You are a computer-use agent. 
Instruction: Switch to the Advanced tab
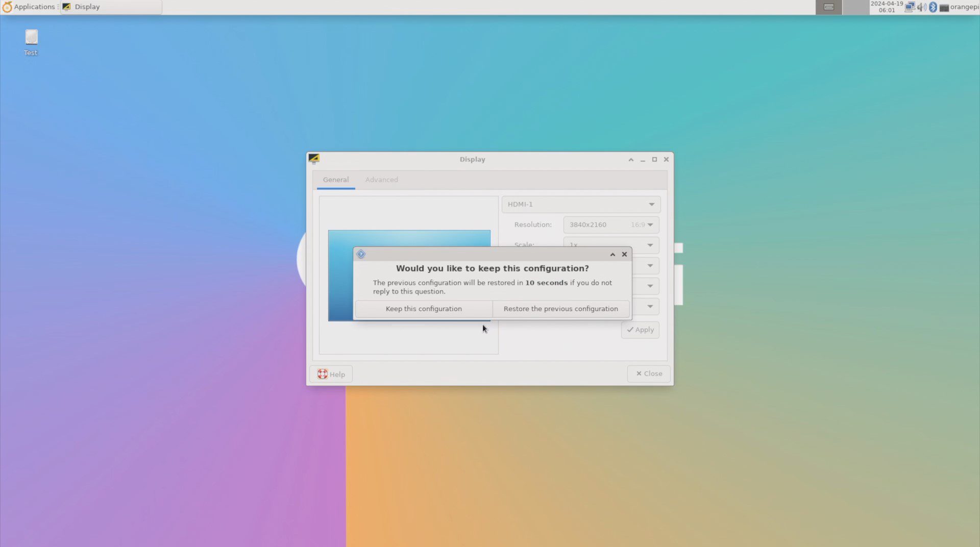(381, 180)
